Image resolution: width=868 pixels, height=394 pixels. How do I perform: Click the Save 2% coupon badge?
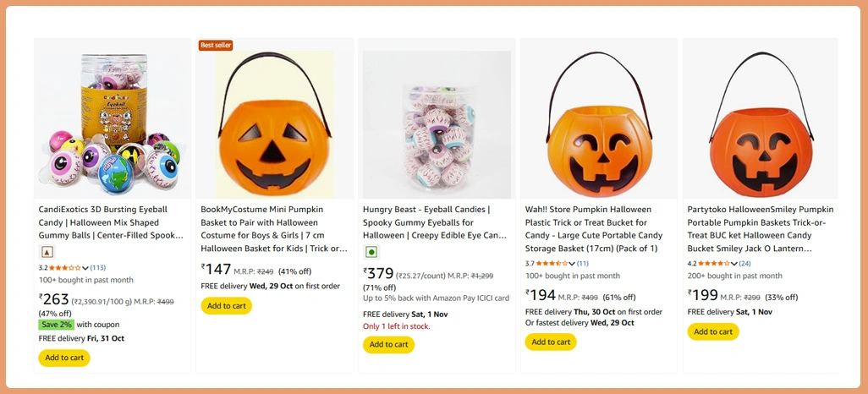point(57,325)
